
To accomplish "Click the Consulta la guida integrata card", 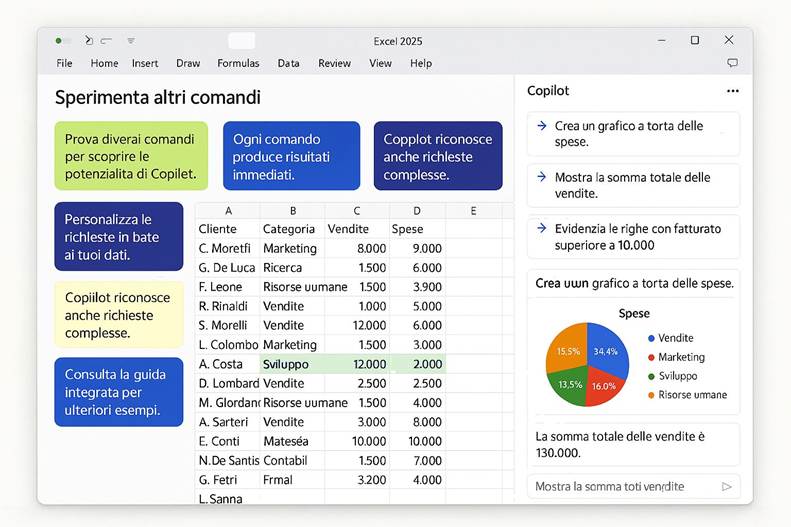I will pyautogui.click(x=119, y=392).
